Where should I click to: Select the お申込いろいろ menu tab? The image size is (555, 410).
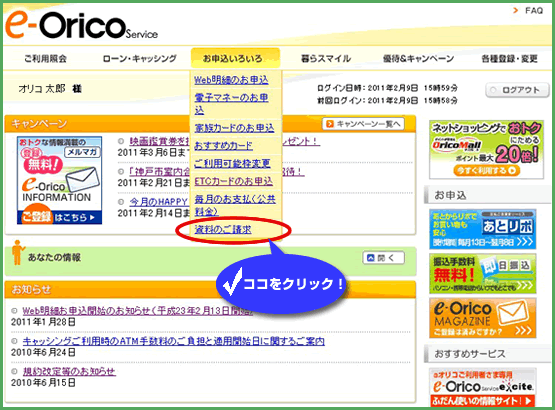point(235,58)
